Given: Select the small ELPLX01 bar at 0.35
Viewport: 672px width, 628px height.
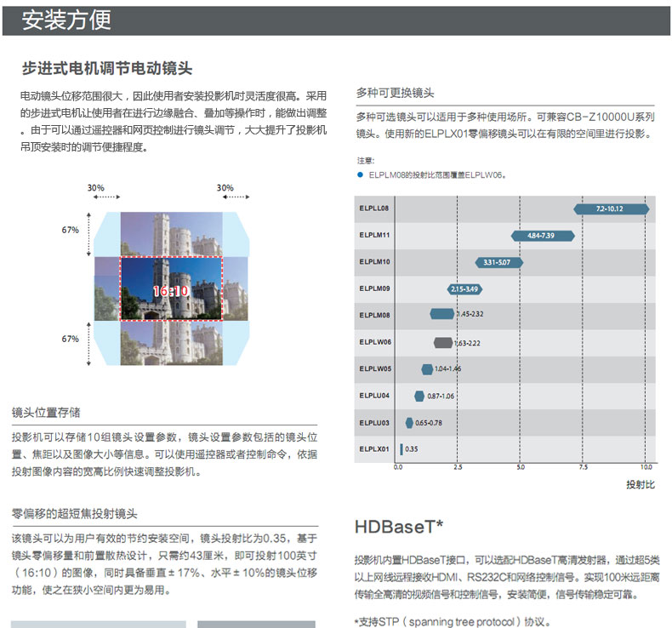Looking at the screenshot, I should coord(401,448).
